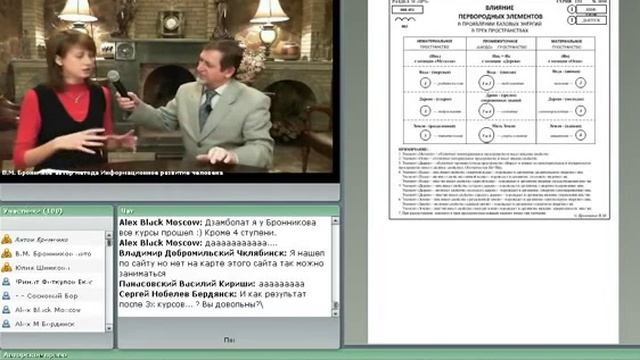This screenshot has height=360, width=640.
Task: Click presenter icon beside В.М. Бронников
Action: pyautogui.click(x=7, y=253)
